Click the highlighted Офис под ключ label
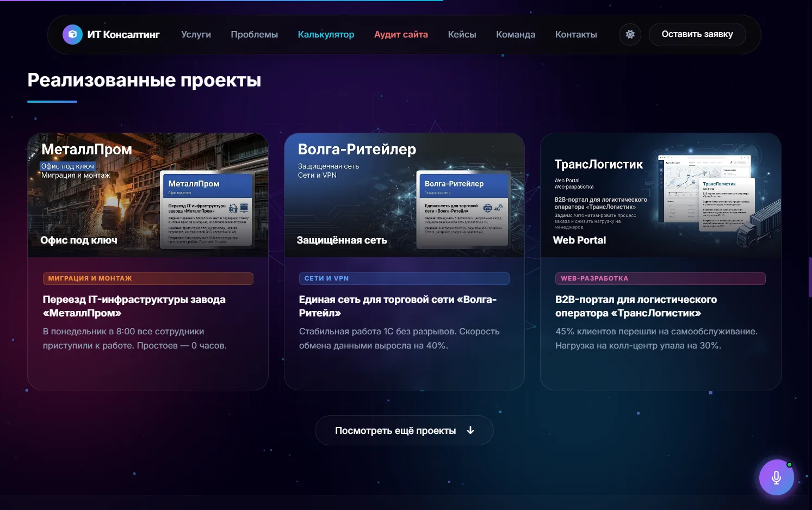812x510 pixels. click(x=68, y=166)
